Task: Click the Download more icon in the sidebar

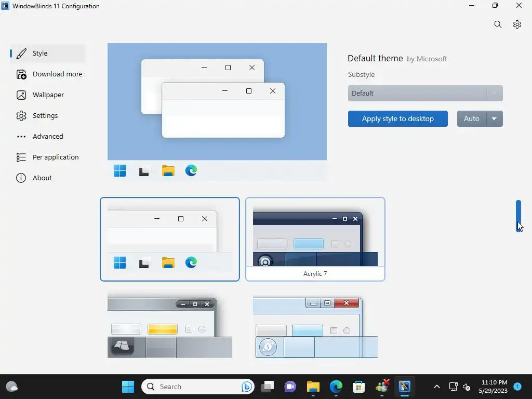Action: (x=21, y=74)
